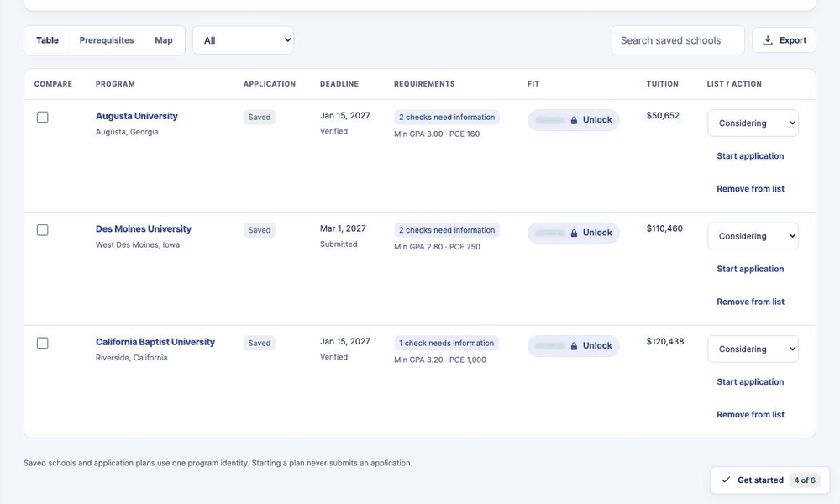Start application for Des Moines University

point(750,270)
